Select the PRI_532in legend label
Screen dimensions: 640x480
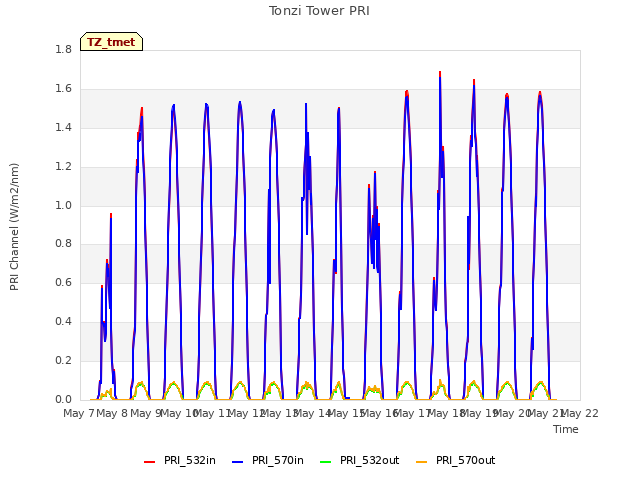190,460
